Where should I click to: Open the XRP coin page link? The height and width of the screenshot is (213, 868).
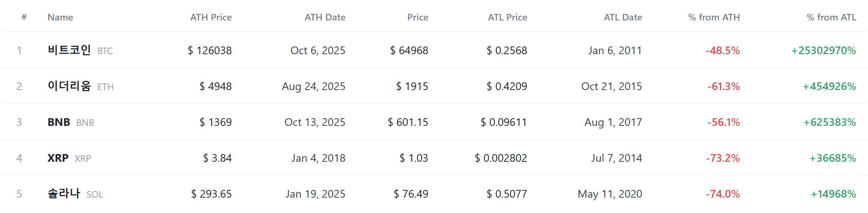point(69,158)
